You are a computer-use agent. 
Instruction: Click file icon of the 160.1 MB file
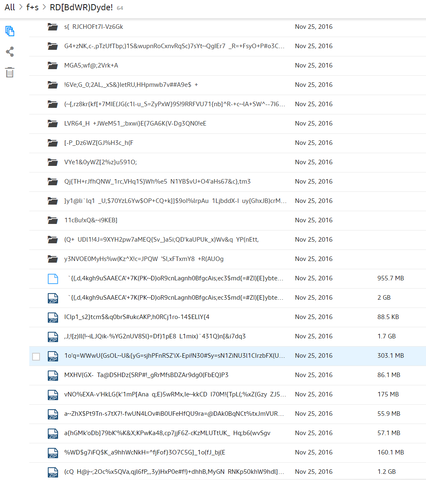click(x=53, y=452)
